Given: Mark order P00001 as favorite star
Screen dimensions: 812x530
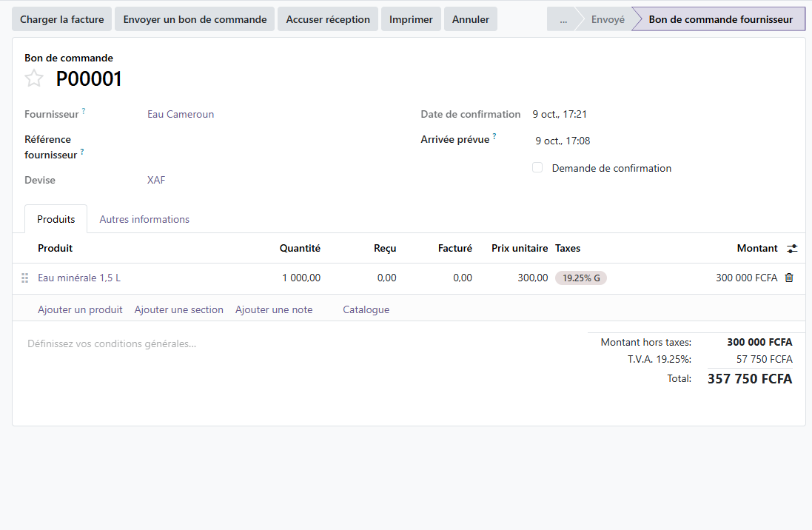Looking at the screenshot, I should pos(34,78).
